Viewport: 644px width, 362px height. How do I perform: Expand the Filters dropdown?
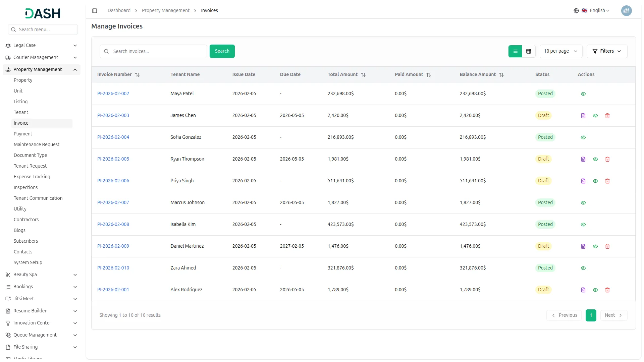coord(606,51)
